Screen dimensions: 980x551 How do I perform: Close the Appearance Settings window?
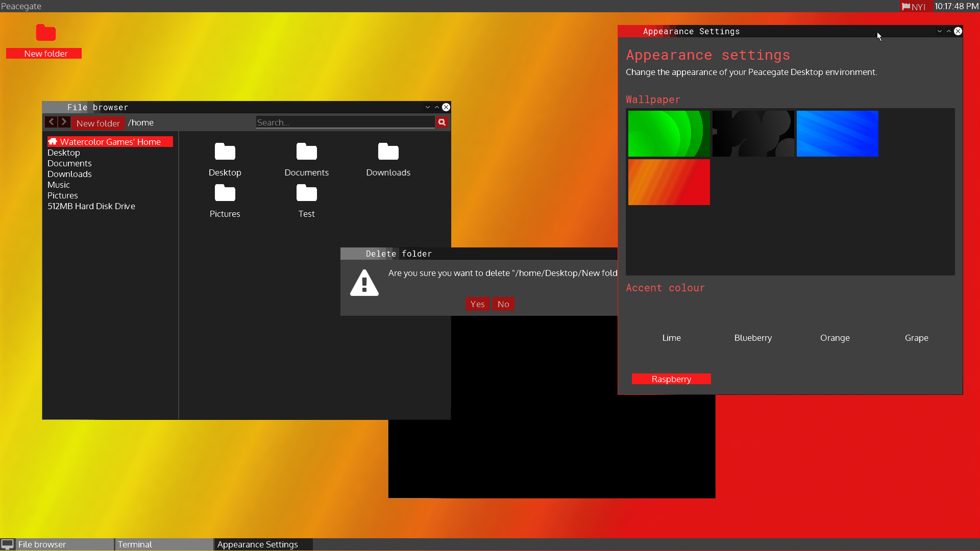pos(958,31)
